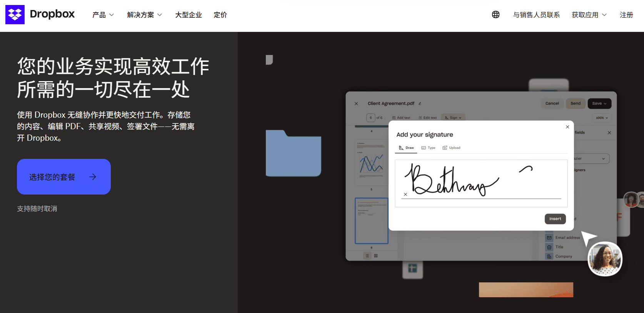Click Cancel in the PDF editor
Image resolution: width=644 pixels, height=313 pixels.
click(x=552, y=103)
